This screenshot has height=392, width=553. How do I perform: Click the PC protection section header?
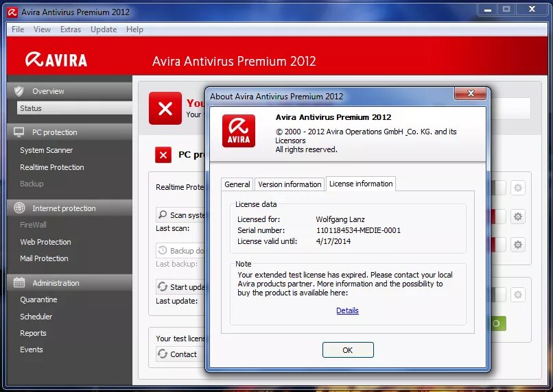(x=69, y=132)
